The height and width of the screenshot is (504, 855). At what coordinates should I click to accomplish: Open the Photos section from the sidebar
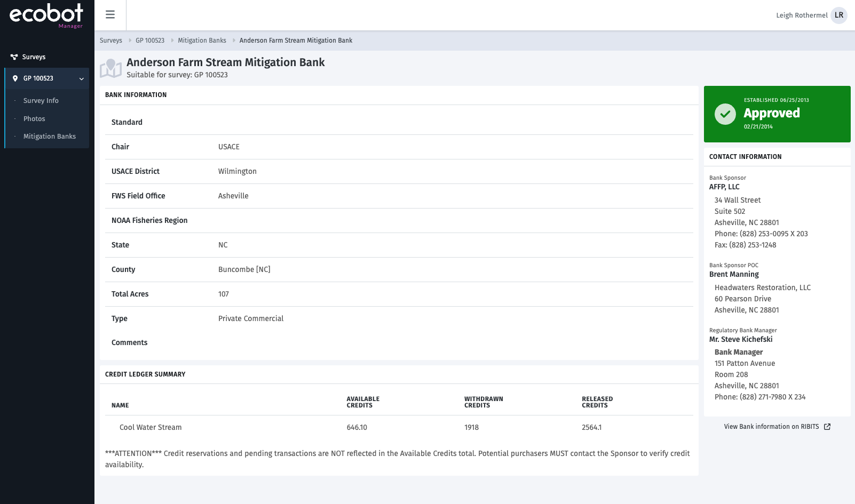click(34, 118)
